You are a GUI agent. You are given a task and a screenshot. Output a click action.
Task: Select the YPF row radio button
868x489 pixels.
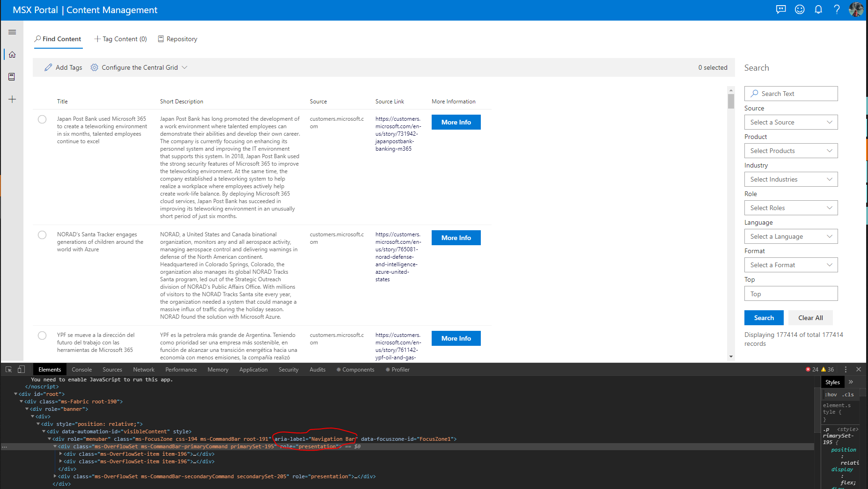pyautogui.click(x=42, y=336)
